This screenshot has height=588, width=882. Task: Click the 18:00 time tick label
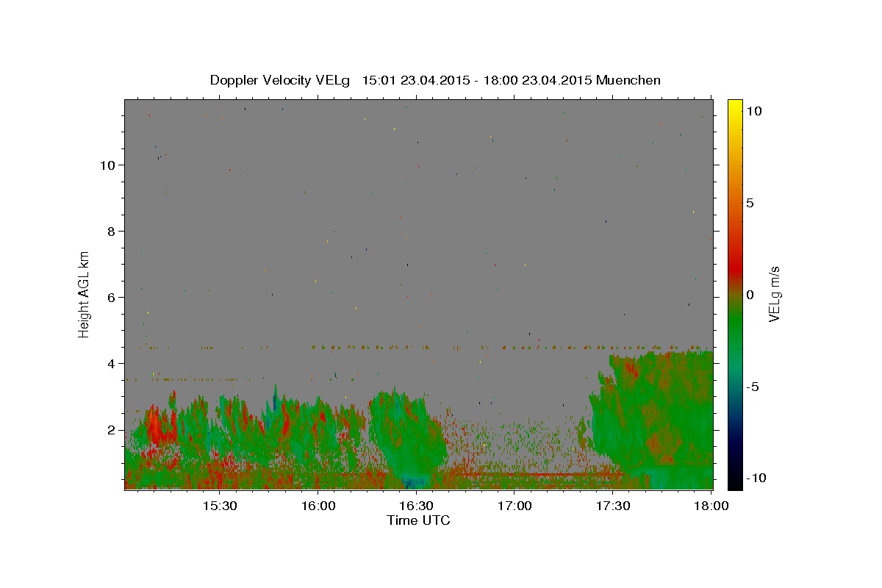click(711, 506)
